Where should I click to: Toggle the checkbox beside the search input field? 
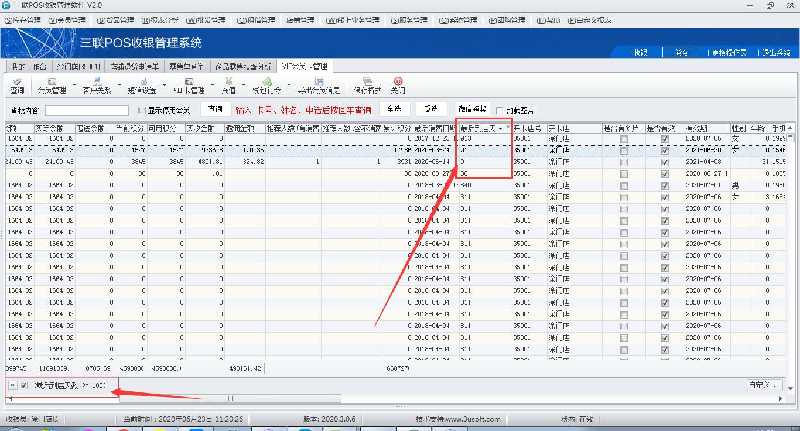(141, 110)
